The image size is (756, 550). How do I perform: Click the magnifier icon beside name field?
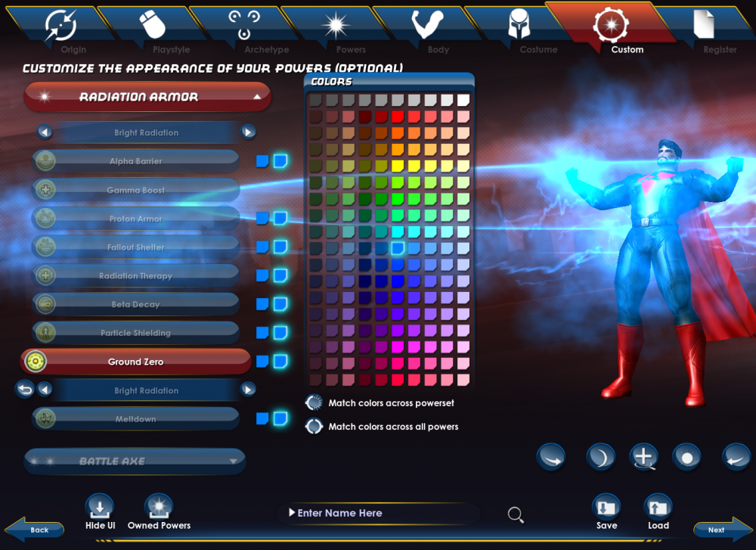coord(516,515)
